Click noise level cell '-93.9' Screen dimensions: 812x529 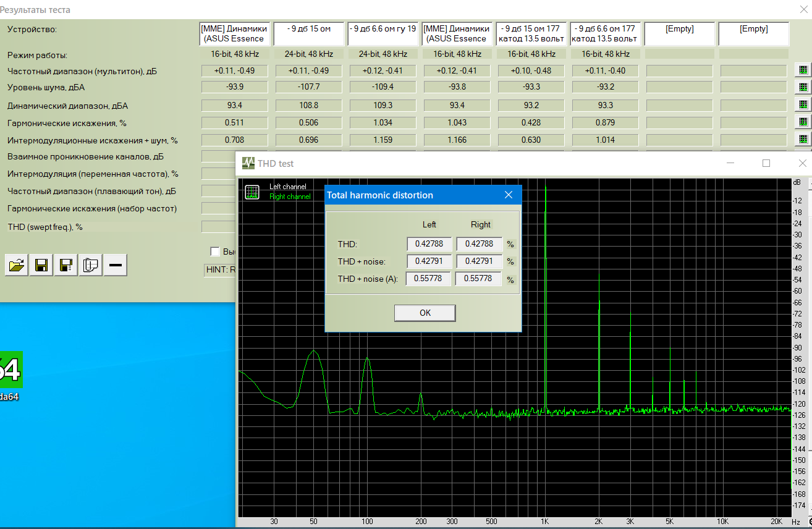(x=235, y=88)
